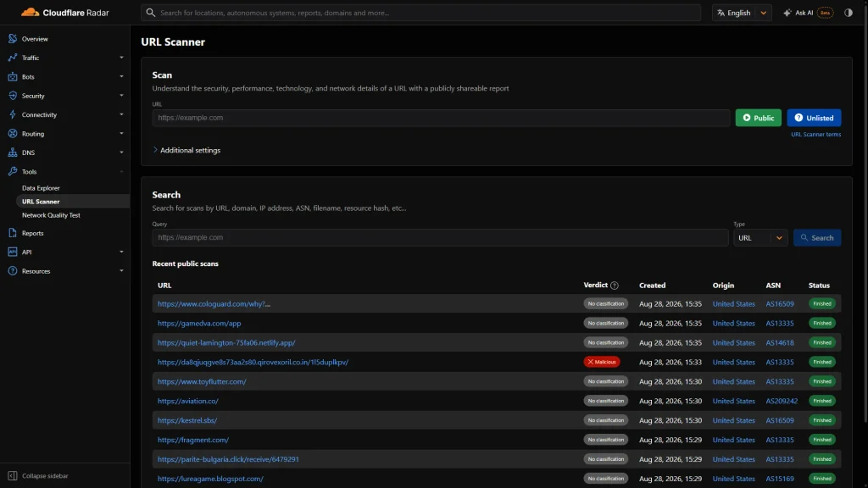Click the Tools wrench icon
The image size is (868, 488).
[x=13, y=171]
